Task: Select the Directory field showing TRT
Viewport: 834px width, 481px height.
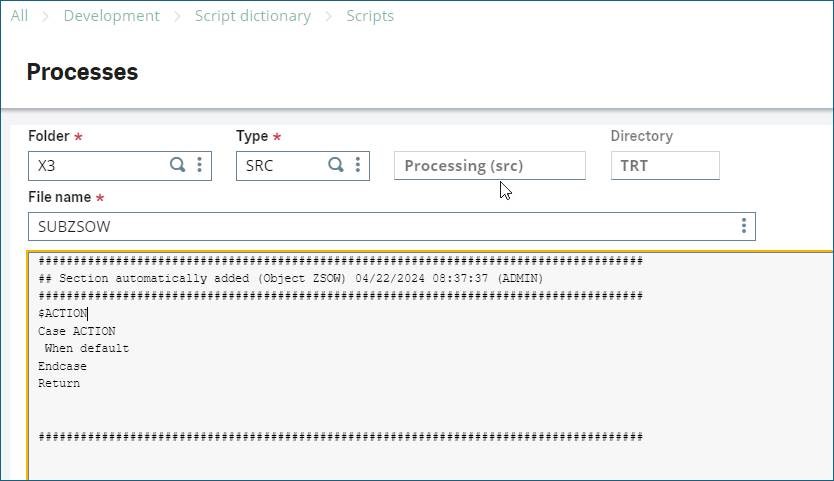Action: point(664,166)
